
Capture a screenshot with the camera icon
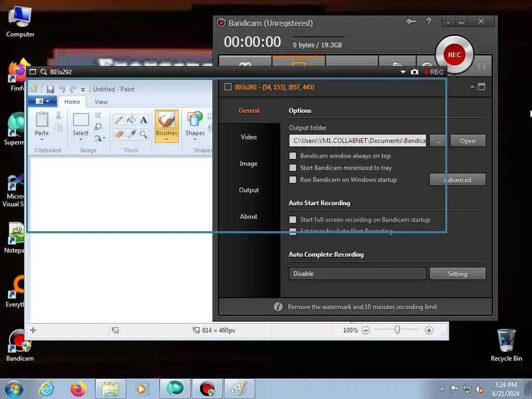pos(414,72)
